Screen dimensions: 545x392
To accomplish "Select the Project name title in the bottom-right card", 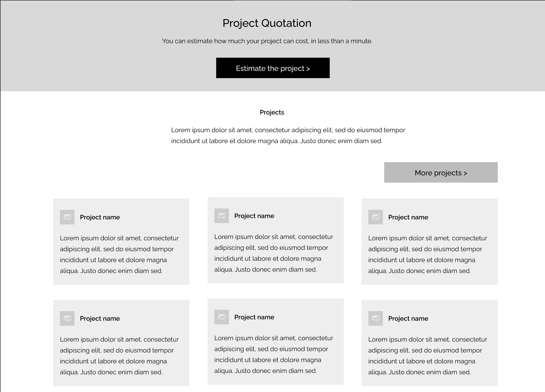I will (x=408, y=318).
